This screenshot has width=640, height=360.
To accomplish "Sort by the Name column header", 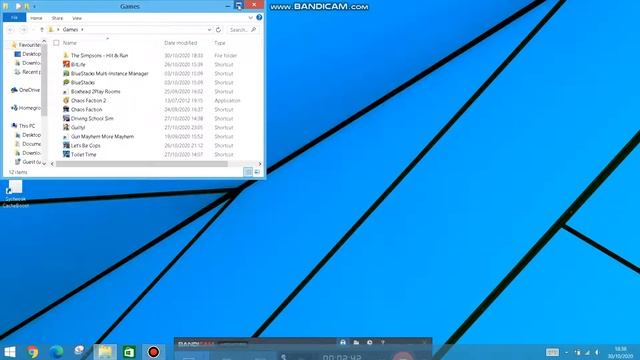I will [x=70, y=43].
